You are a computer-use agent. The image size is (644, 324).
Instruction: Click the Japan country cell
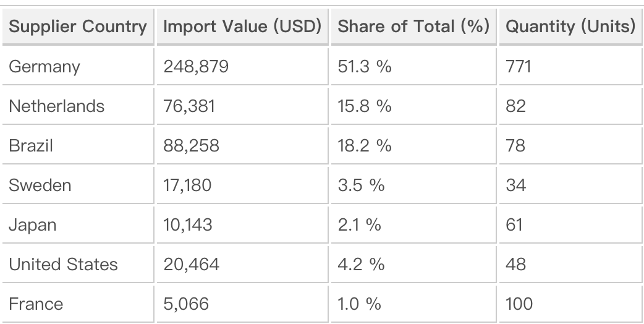click(x=32, y=224)
